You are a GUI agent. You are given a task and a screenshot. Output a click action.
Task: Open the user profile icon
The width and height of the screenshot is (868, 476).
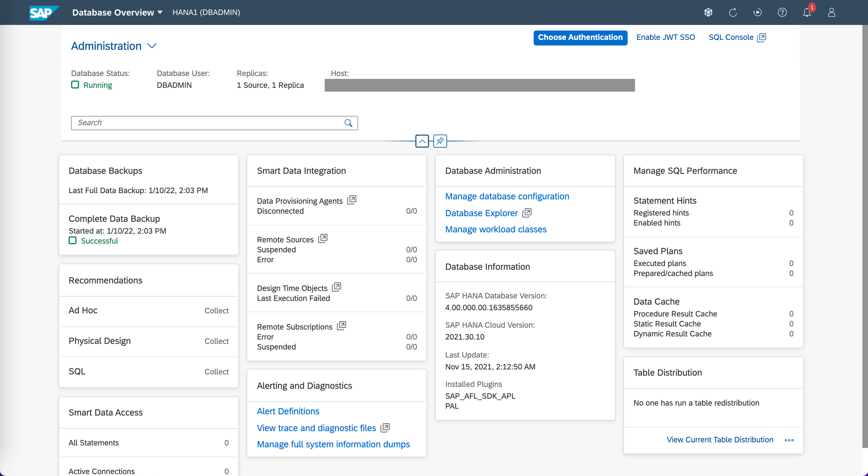tap(832, 12)
